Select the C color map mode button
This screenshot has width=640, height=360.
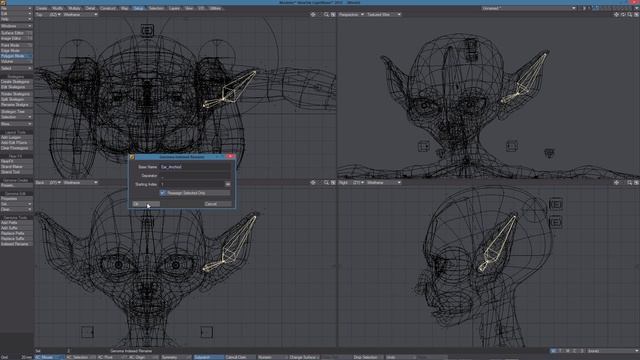[x=575, y=351]
